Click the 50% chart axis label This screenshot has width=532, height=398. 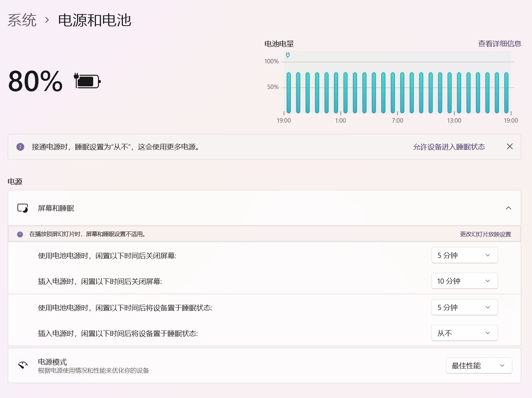[273, 87]
